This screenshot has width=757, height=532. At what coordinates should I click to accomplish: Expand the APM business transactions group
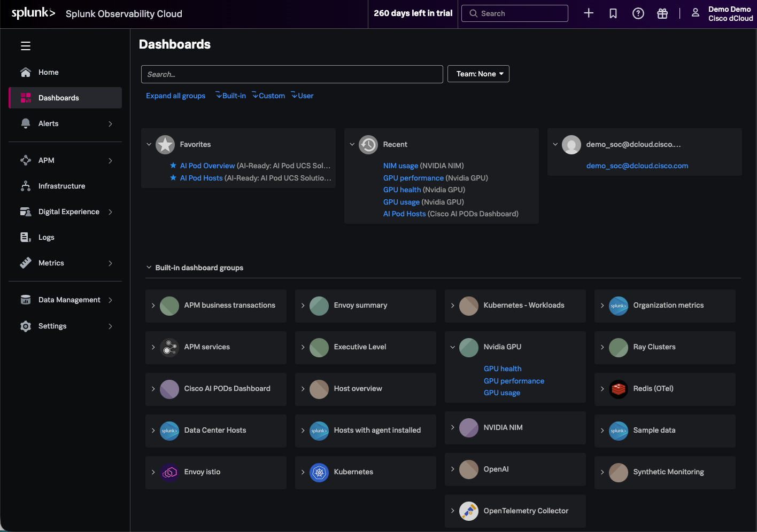coord(153,306)
